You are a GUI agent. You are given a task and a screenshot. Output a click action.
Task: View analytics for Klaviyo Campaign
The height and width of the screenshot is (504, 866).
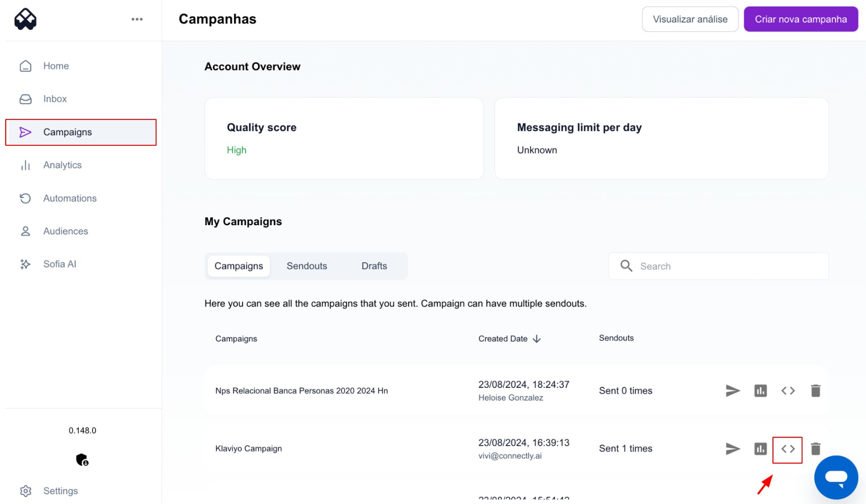click(760, 449)
